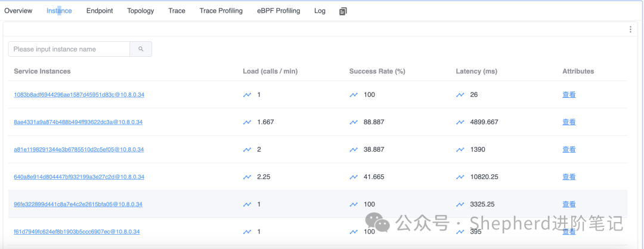Go to the eBPF Profiling tab
Image resolution: width=644 pixels, height=249 pixels.
pos(278,11)
